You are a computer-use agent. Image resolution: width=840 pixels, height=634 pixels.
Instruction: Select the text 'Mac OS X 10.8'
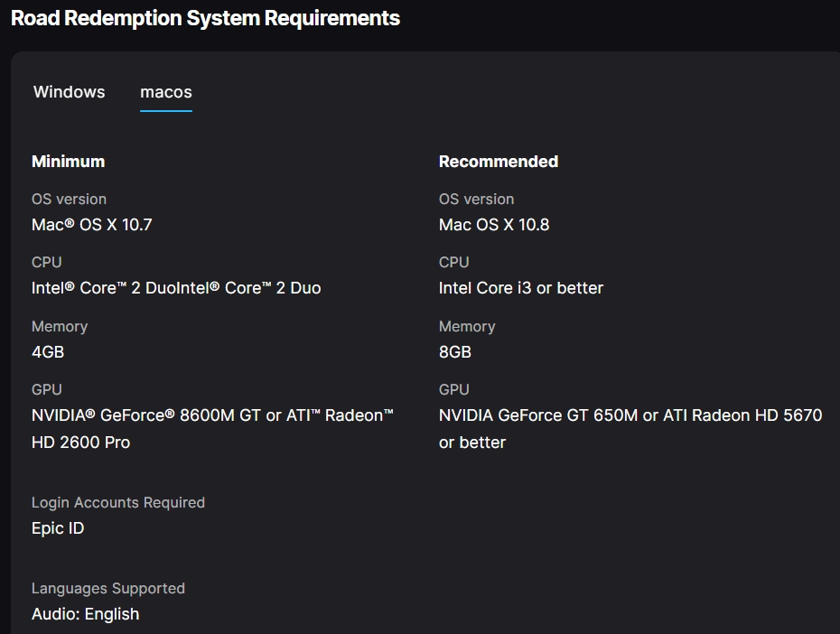[494, 224]
